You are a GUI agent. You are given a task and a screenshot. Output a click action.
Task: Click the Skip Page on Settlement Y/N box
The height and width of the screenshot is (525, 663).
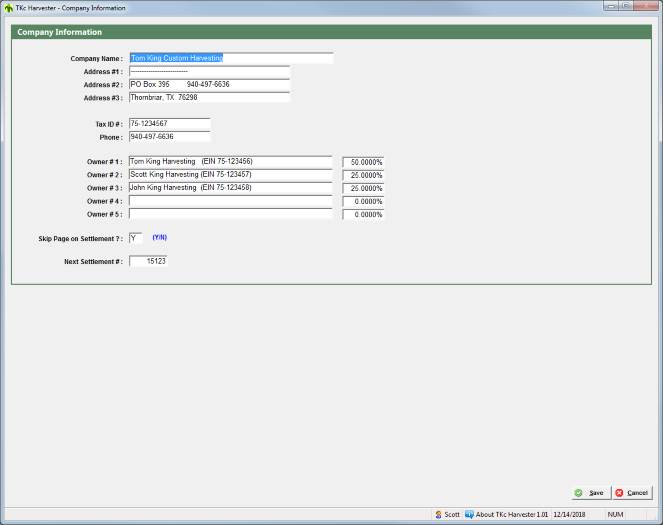pyautogui.click(x=135, y=238)
